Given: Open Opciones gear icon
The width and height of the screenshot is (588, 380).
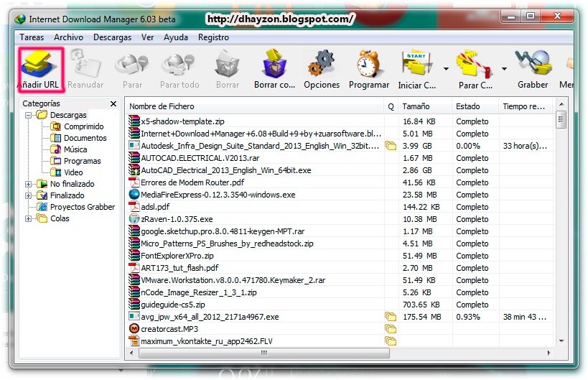Looking at the screenshot, I should click(x=322, y=70).
